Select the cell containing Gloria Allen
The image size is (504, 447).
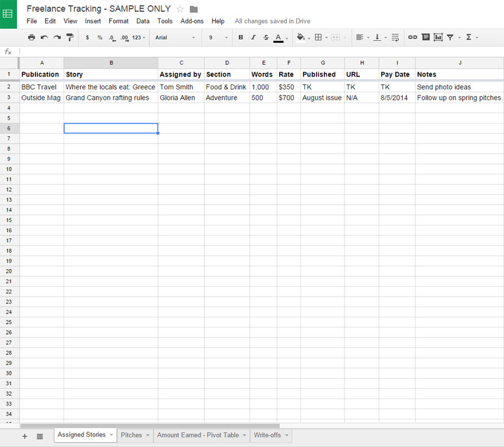[180, 98]
